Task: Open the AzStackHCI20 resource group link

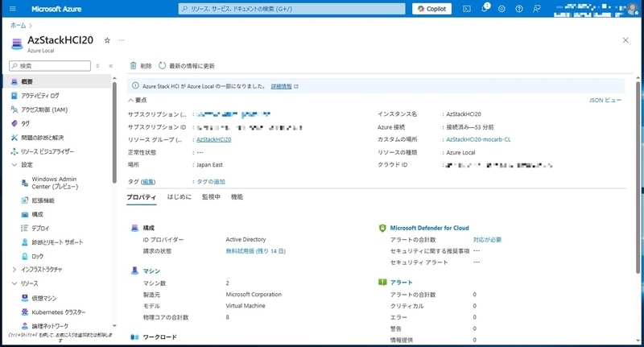Action: [x=213, y=139]
